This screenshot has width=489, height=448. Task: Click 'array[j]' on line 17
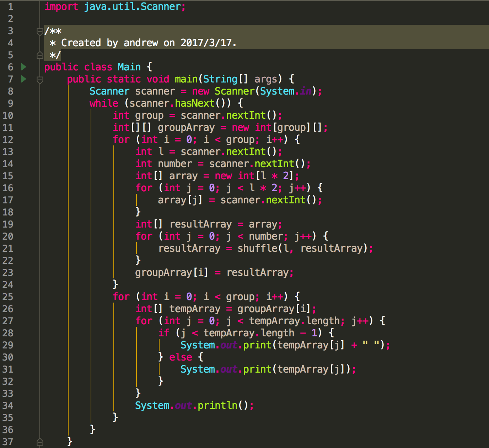180,200
